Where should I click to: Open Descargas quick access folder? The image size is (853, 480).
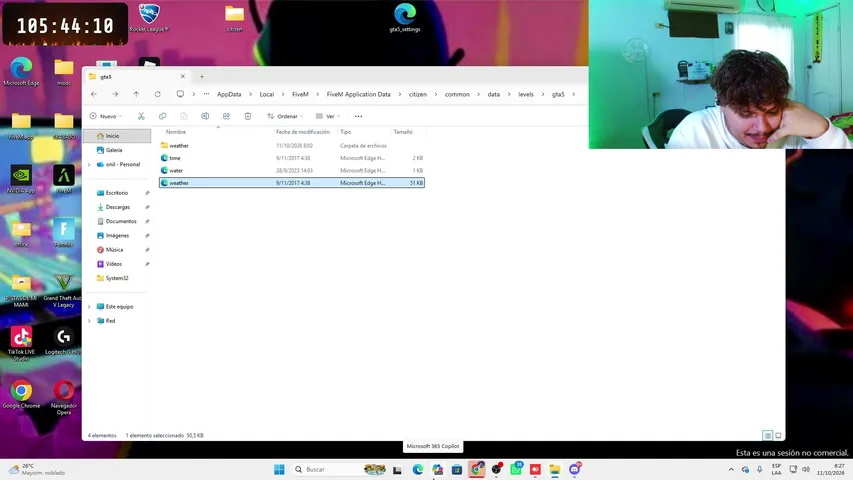click(117, 207)
